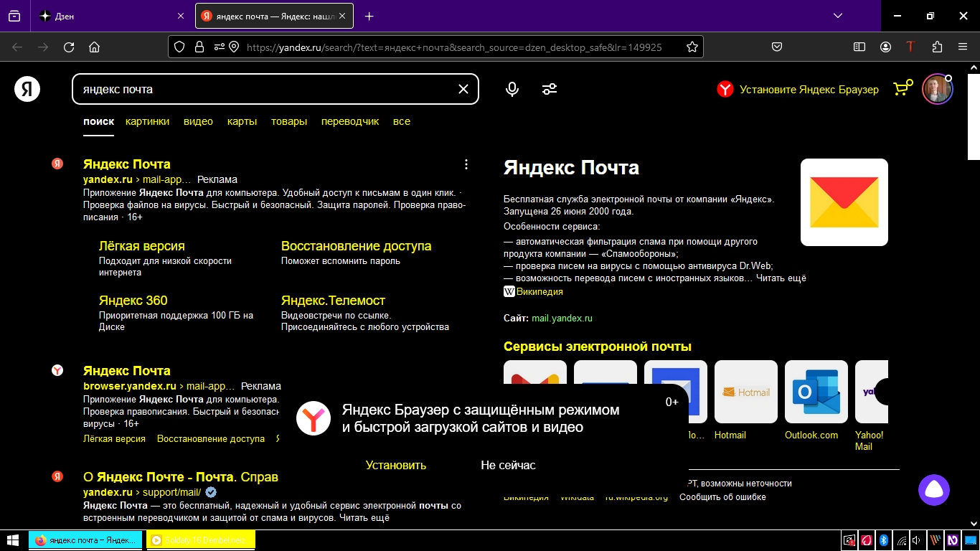Go back with the browser back arrow
980x551 pixels.
click(x=17, y=47)
